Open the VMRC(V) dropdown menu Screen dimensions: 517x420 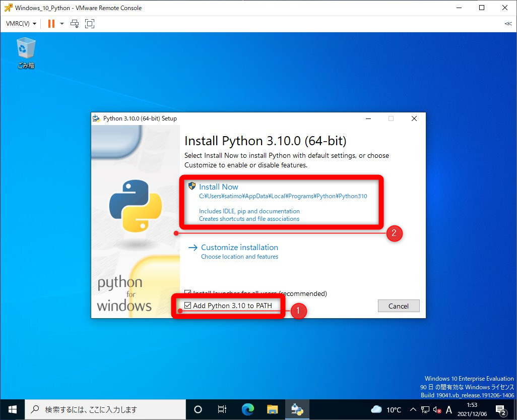pyautogui.click(x=21, y=23)
